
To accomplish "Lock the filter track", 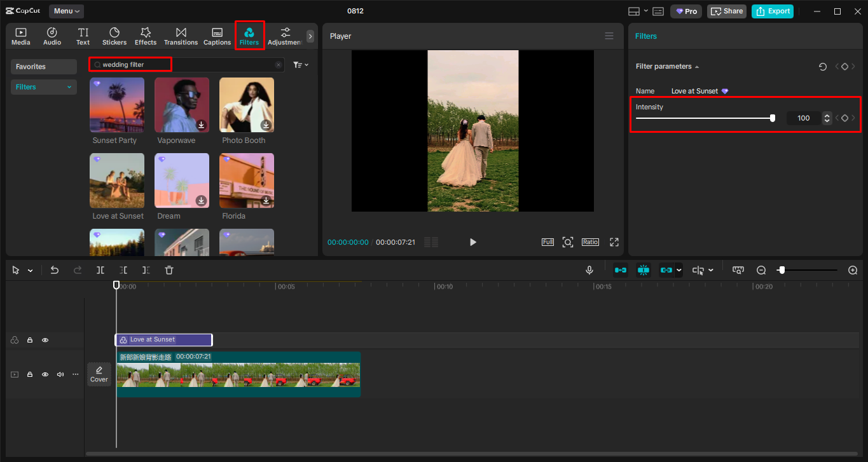I will (x=29, y=340).
